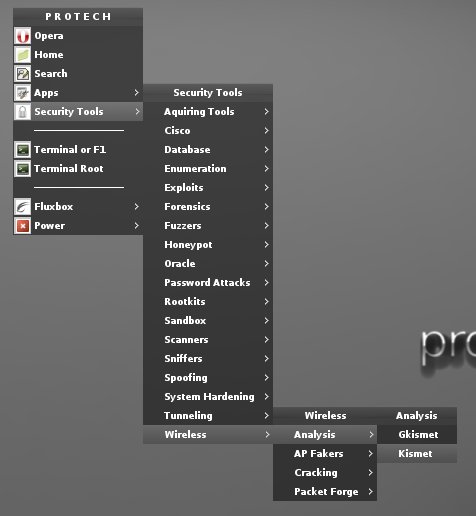This screenshot has width=476, height=516.
Task: Launch Opera from the menu
Action: coord(78,36)
